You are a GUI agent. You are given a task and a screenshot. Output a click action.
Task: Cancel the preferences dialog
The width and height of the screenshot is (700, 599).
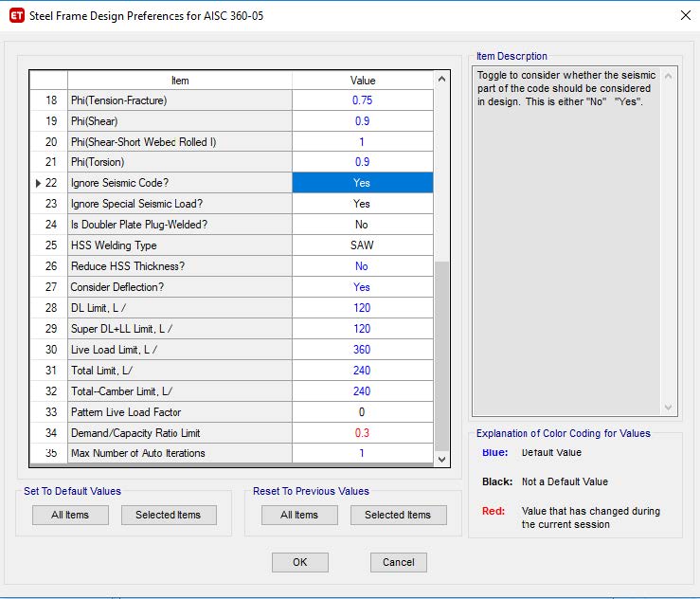point(398,562)
